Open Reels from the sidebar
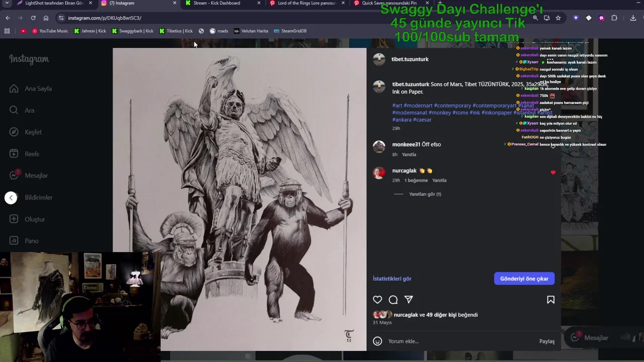The width and height of the screenshot is (644, 362). [25, 154]
